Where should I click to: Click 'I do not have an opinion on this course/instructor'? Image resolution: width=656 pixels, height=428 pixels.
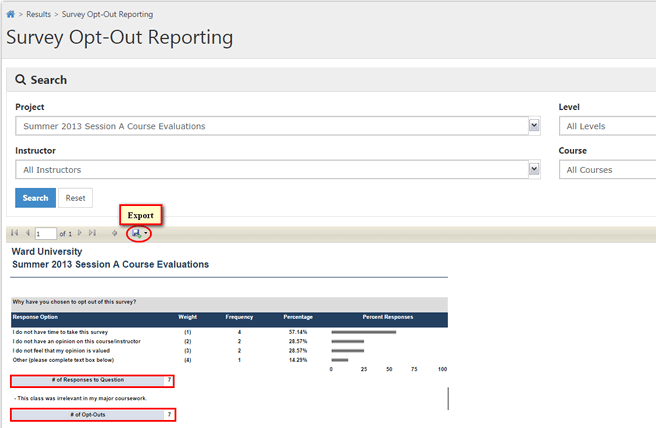77,341
